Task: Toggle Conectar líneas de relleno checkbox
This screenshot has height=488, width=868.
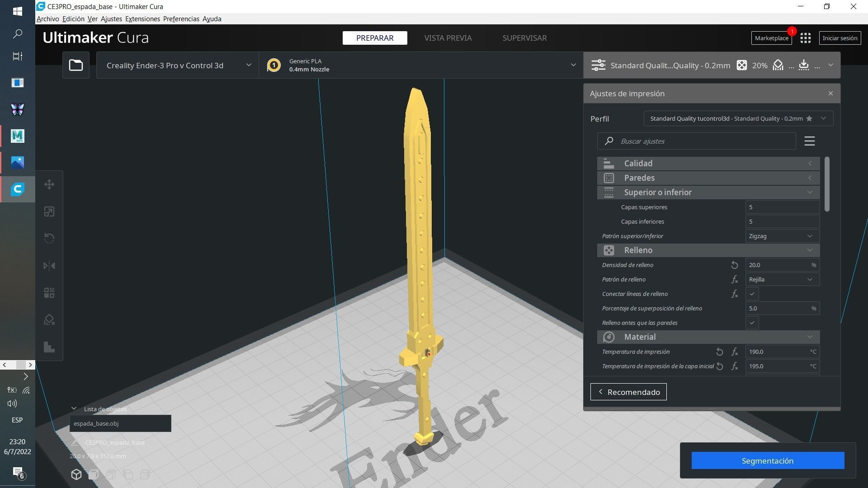Action: coord(752,294)
